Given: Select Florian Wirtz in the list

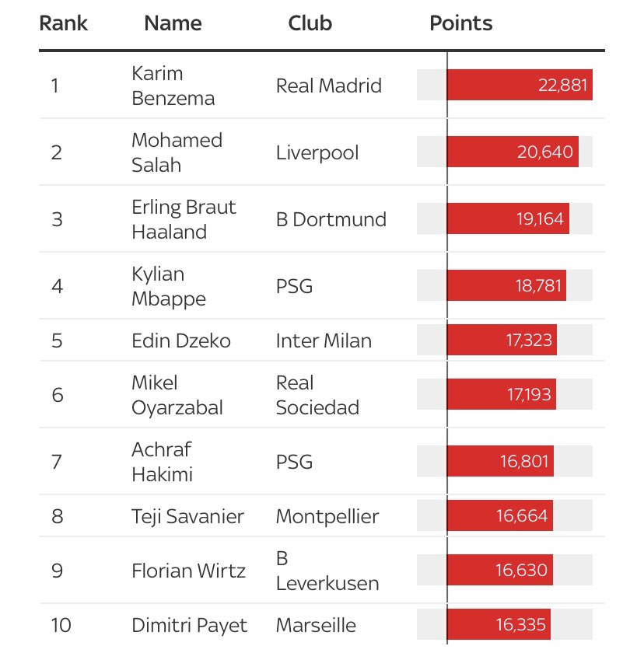Looking at the screenshot, I should (188, 571).
